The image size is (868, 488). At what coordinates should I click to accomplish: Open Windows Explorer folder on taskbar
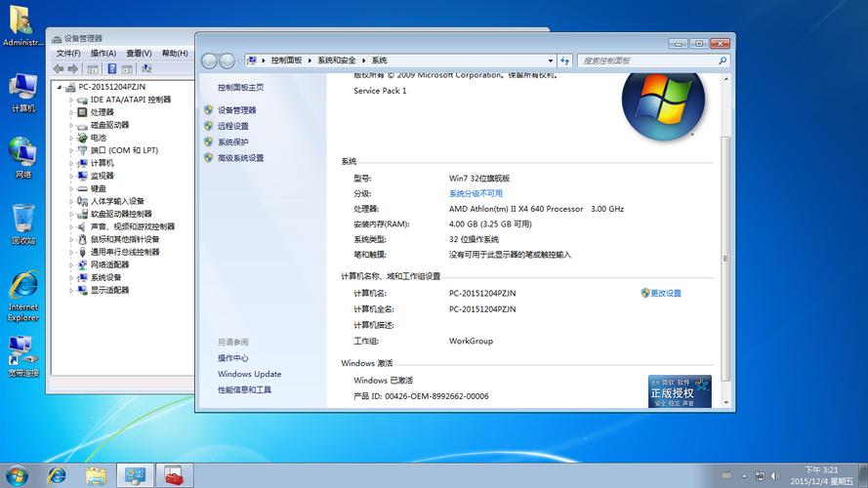pyautogui.click(x=96, y=475)
